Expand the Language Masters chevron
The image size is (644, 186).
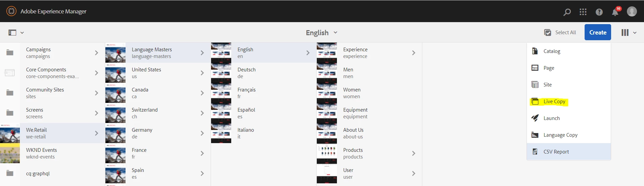[x=202, y=53]
